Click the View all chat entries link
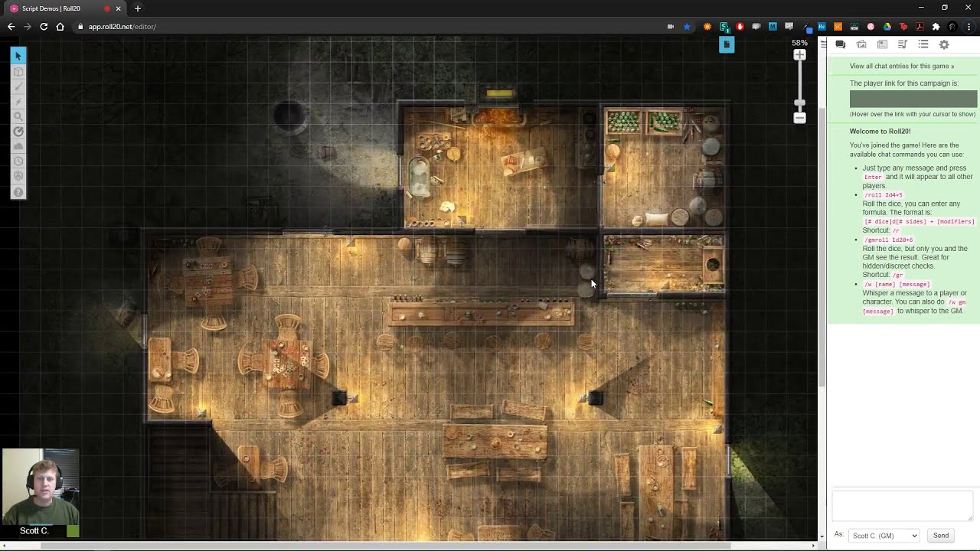The width and height of the screenshot is (980, 551). point(902,66)
